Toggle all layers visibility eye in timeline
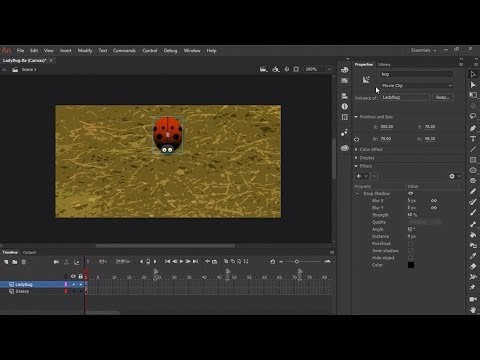Image resolution: width=480 pixels, height=360 pixels. tap(73, 276)
